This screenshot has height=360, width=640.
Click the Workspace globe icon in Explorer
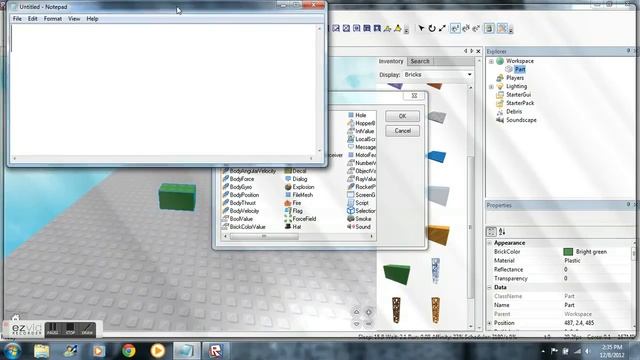(x=500, y=61)
